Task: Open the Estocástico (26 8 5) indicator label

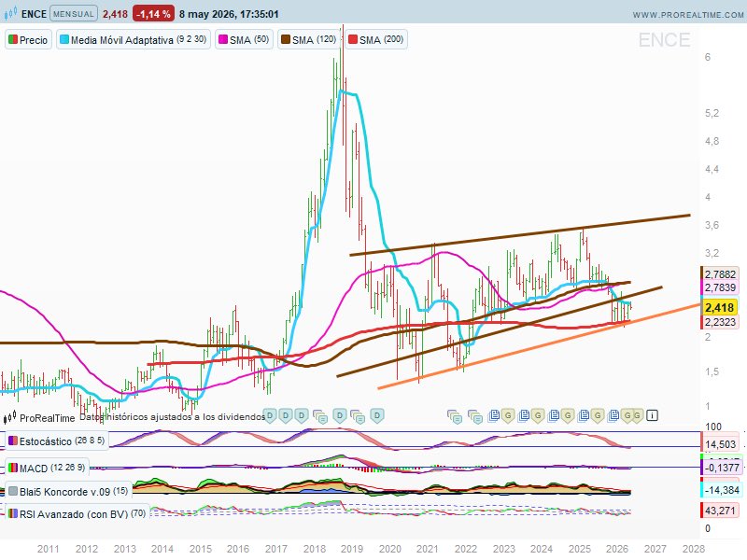Action: (57, 441)
